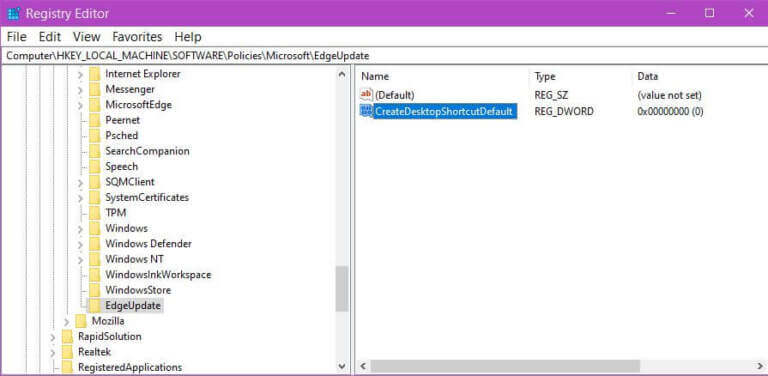
Task: Select the CreateDesktopShortcutDefault DWORD value icon
Action: pyautogui.click(x=366, y=111)
